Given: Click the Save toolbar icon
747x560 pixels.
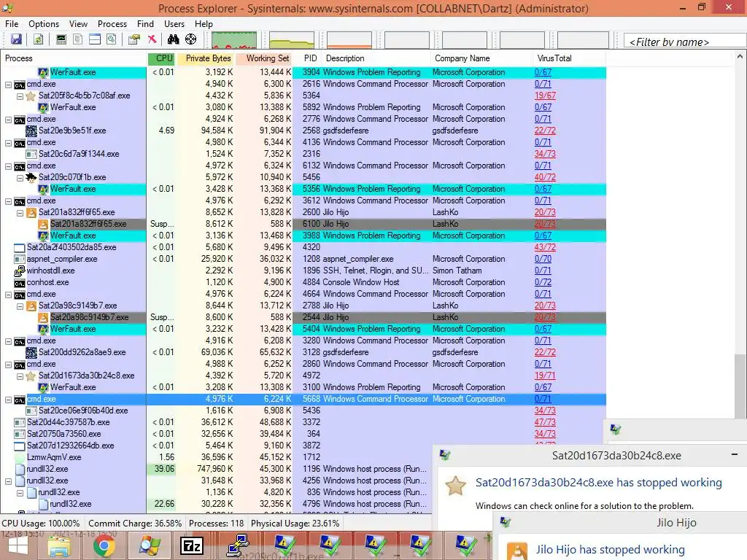Looking at the screenshot, I should pos(17,39).
